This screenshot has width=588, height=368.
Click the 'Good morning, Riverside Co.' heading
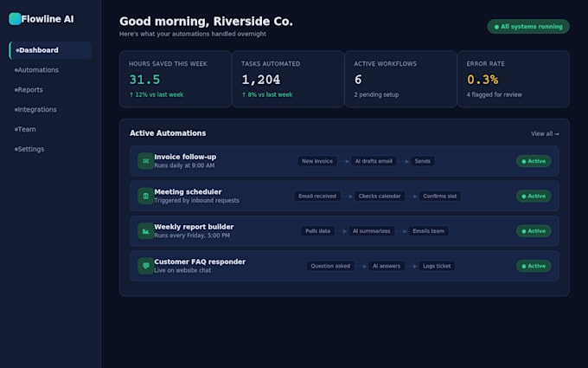206,22
